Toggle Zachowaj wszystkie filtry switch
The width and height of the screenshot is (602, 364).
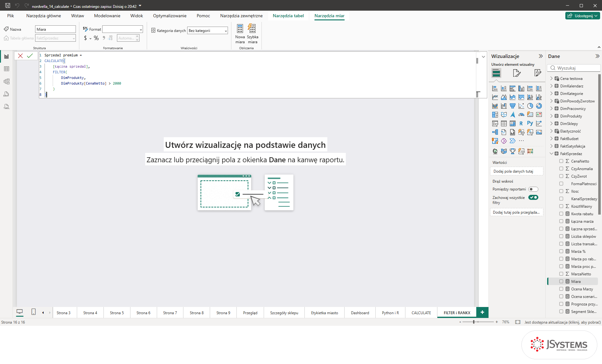tap(533, 197)
